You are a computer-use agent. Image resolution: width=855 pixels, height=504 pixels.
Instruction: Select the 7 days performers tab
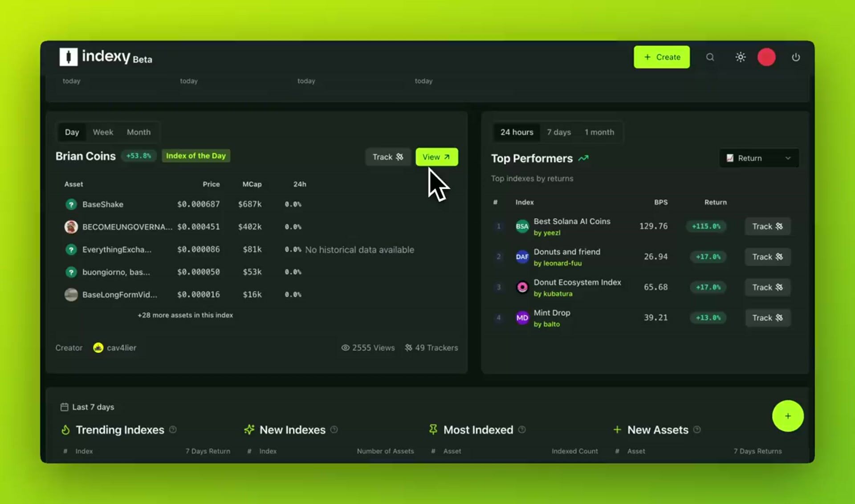558,132
